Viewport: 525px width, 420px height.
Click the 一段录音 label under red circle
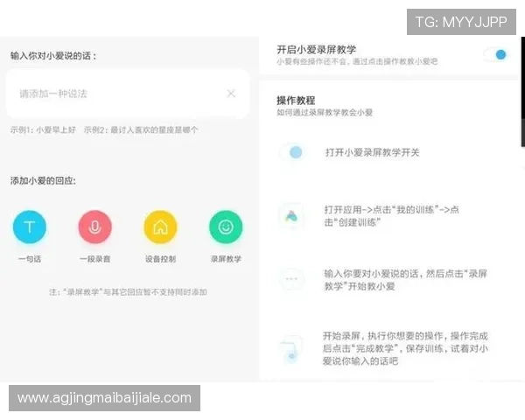coord(95,259)
